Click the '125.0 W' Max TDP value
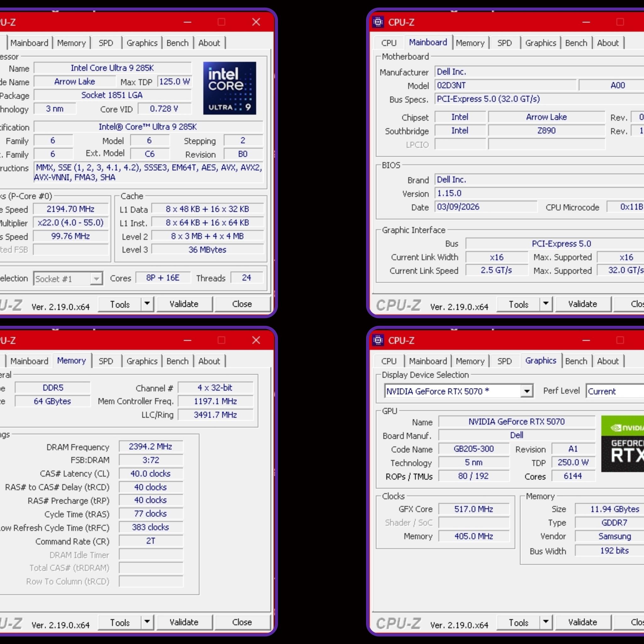The height and width of the screenshot is (644, 644). pyautogui.click(x=174, y=82)
